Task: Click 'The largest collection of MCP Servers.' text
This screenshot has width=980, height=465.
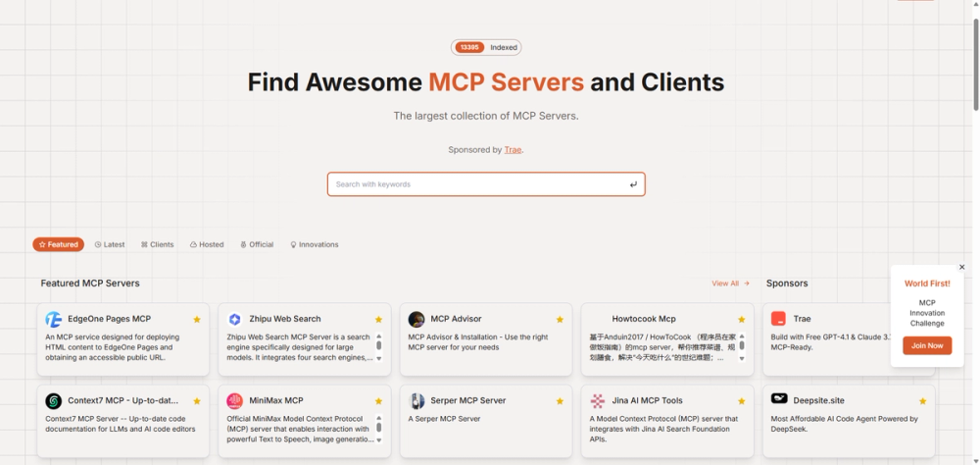Action: (486, 116)
